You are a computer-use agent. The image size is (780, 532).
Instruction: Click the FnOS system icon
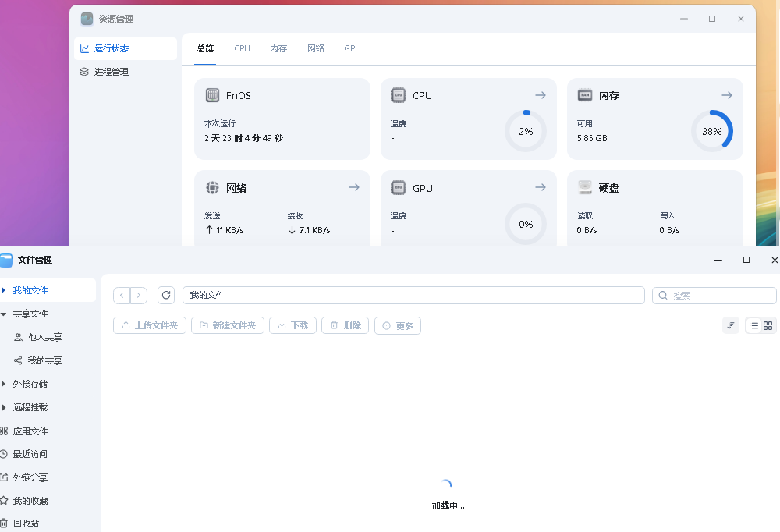tap(212, 95)
